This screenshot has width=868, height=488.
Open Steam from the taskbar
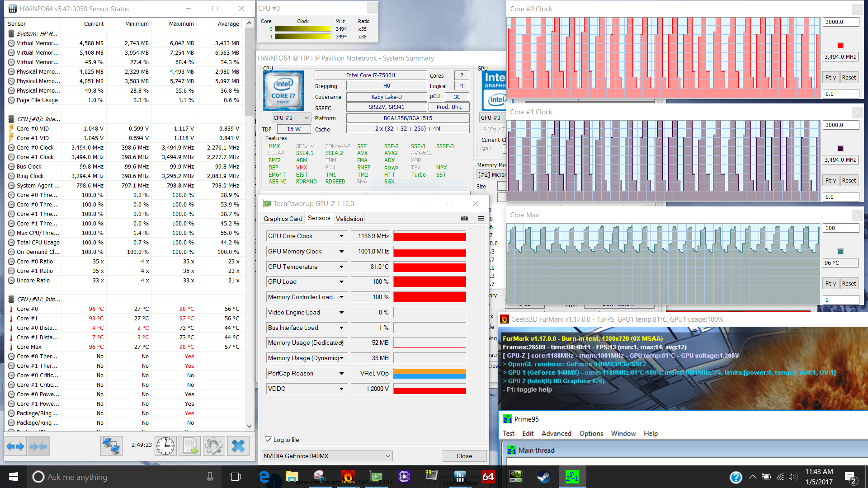coord(544,476)
